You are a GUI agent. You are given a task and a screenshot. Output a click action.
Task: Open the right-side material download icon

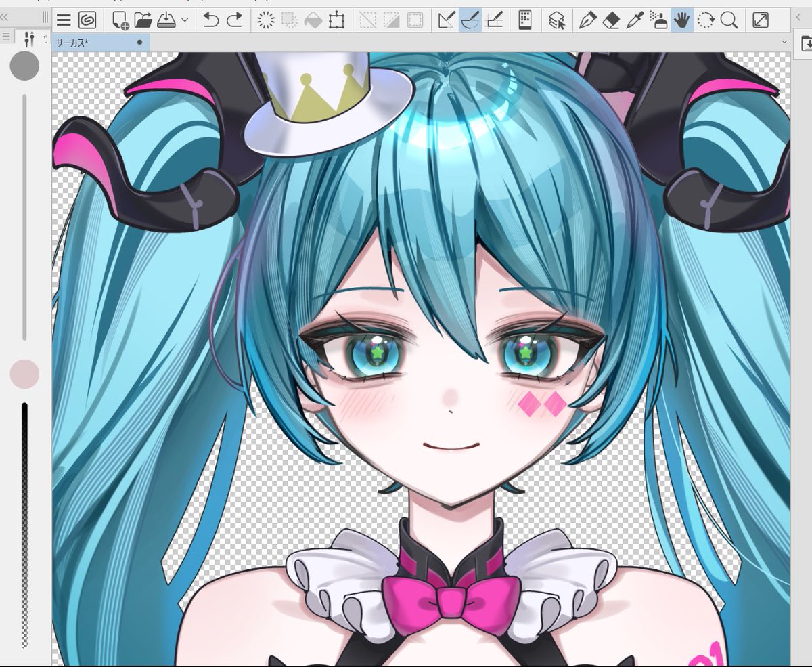[x=807, y=44]
